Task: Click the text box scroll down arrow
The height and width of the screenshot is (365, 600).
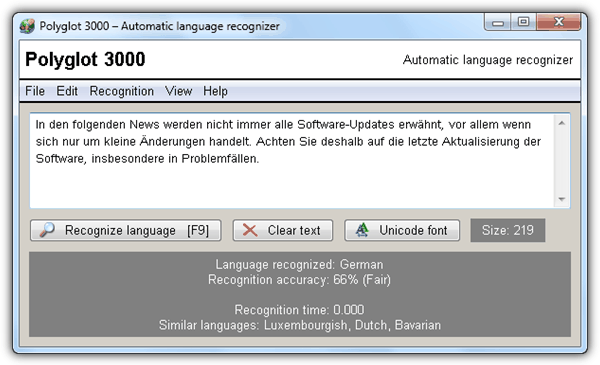Action: [562, 199]
